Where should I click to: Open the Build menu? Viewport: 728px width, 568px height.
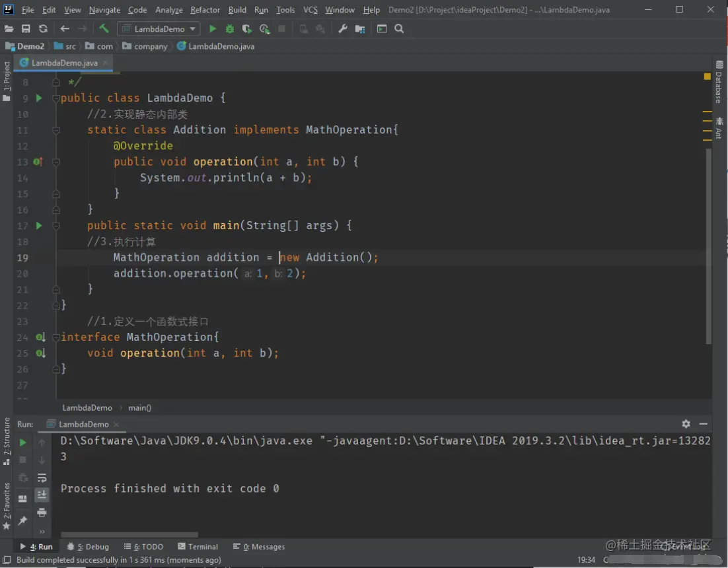click(x=237, y=9)
